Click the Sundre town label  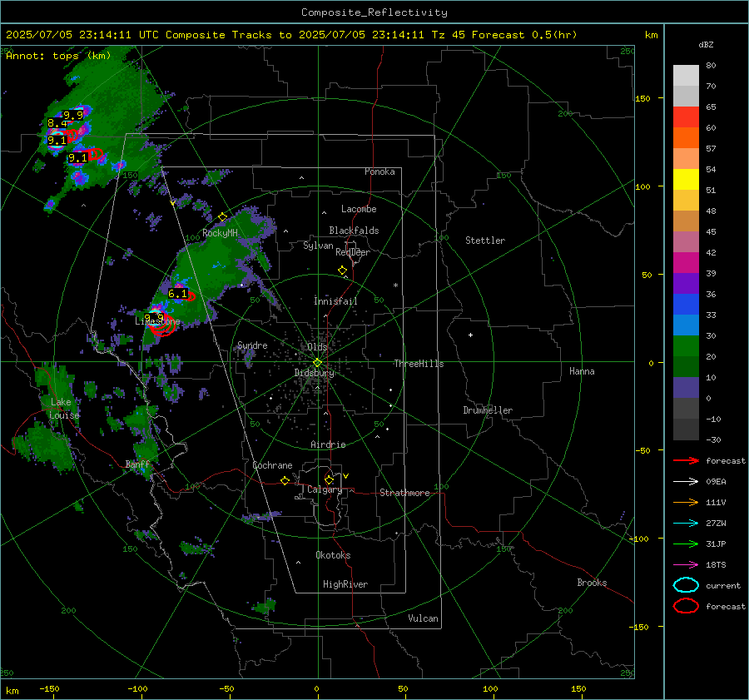[x=252, y=345]
